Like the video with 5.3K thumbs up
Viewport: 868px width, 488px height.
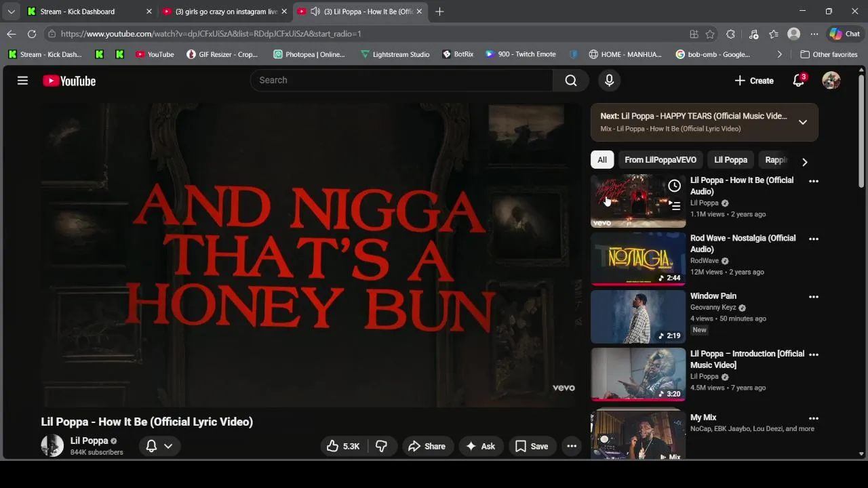click(343, 446)
